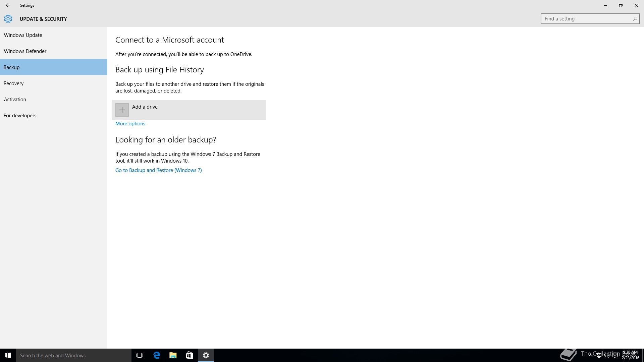Open the Windows Store taskbar icon
Viewport: 644px width, 362px height.
pyautogui.click(x=189, y=355)
